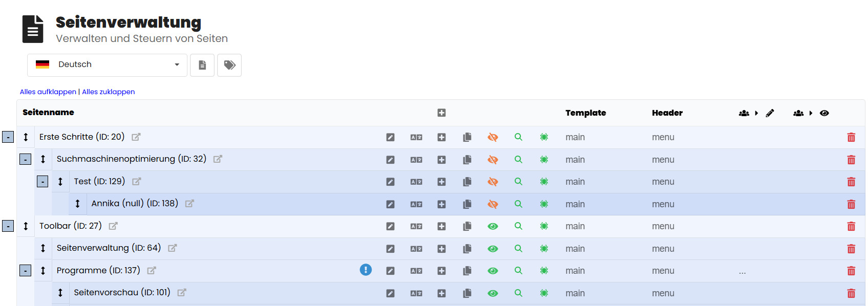Duplicate the Annika (null) page
Viewport: 868px width, 306px height.
(467, 204)
